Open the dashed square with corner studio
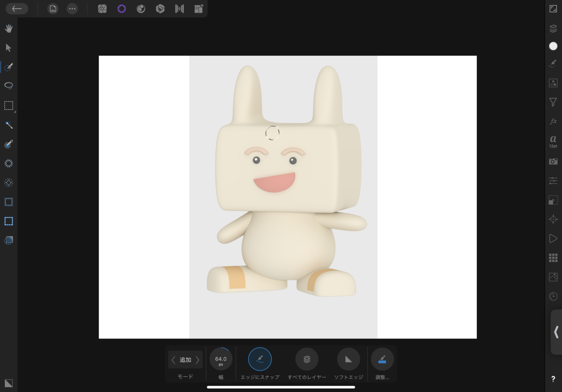 pyautogui.click(x=553, y=200)
